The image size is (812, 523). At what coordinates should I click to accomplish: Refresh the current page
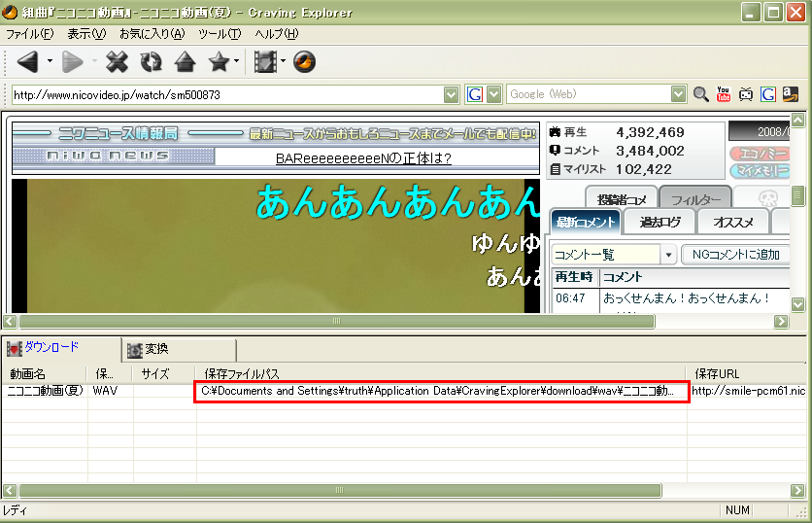pos(151,61)
